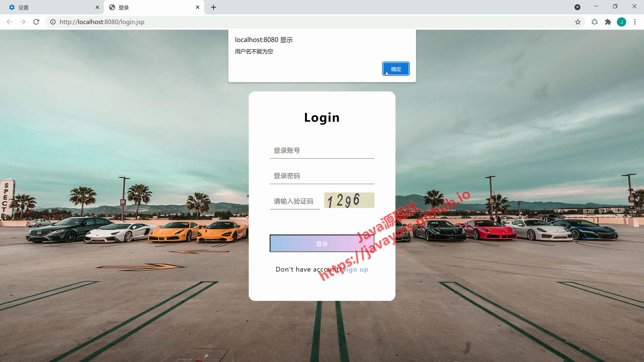The image size is (644, 362).
Task: Click the 请输入验证码 captcha input field
Action: point(295,201)
